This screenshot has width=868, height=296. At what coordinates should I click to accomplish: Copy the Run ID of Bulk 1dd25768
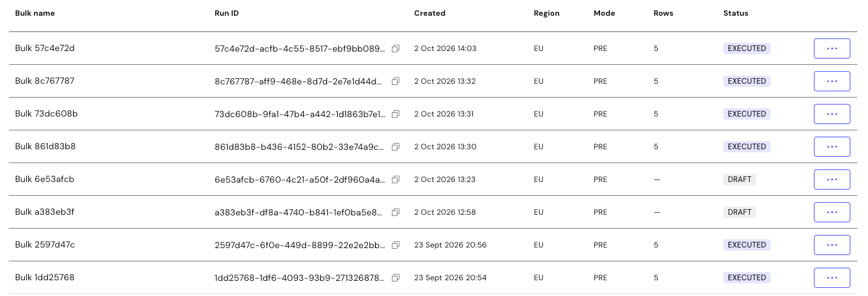pyautogui.click(x=396, y=278)
